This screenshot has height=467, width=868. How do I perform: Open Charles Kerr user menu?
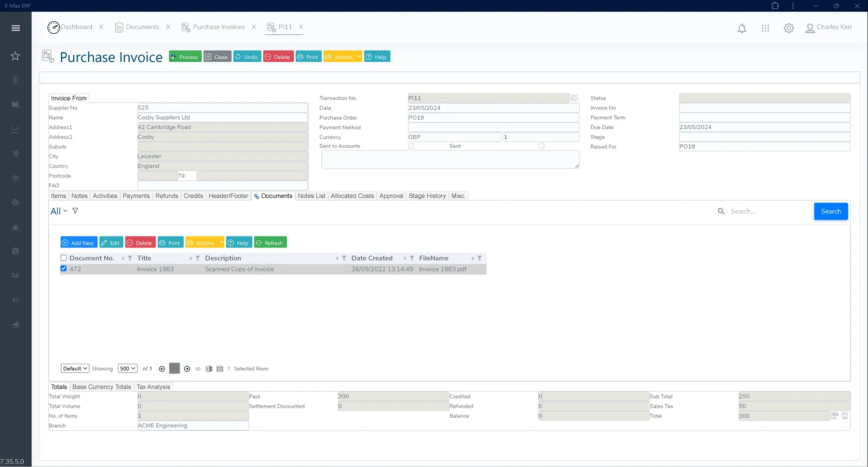point(828,28)
